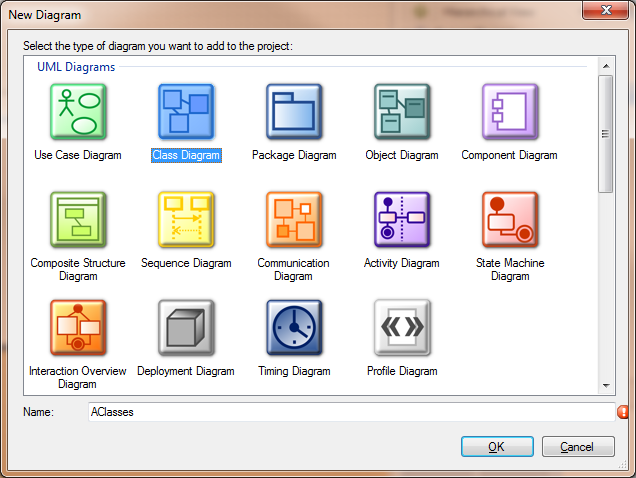Click the 'Communication Diagram' label
This screenshot has height=478, width=636.
(293, 269)
